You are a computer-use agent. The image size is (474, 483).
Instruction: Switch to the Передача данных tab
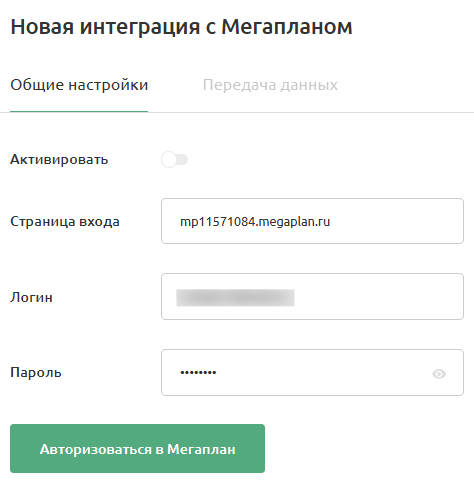270,85
